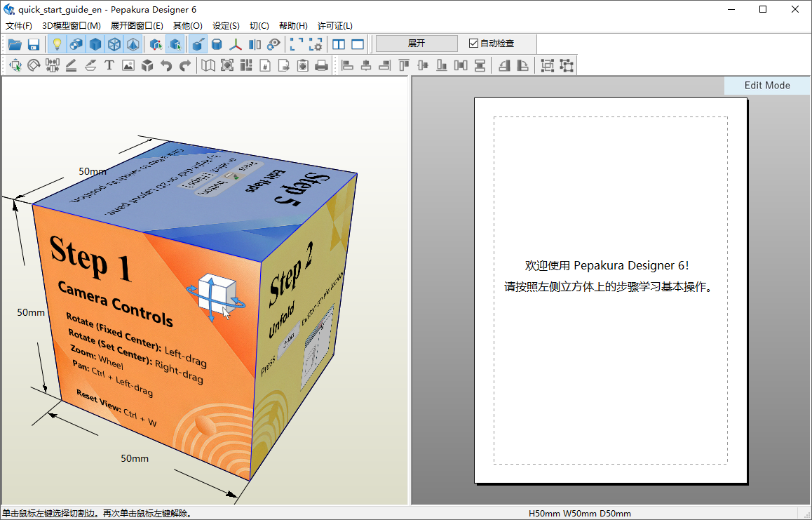Open the 展开图窗口(E) menu
The image size is (812, 520).
click(136, 25)
